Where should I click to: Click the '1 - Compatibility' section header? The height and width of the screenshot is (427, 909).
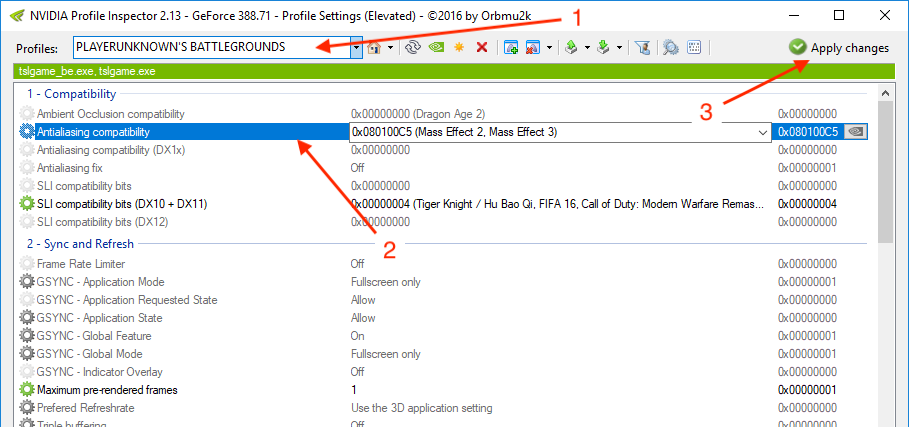pyautogui.click(x=72, y=94)
